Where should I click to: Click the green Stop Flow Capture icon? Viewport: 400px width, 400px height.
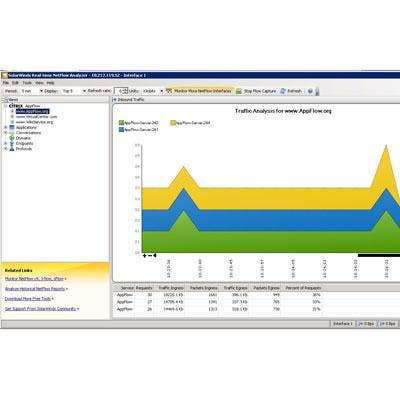pos(239,91)
